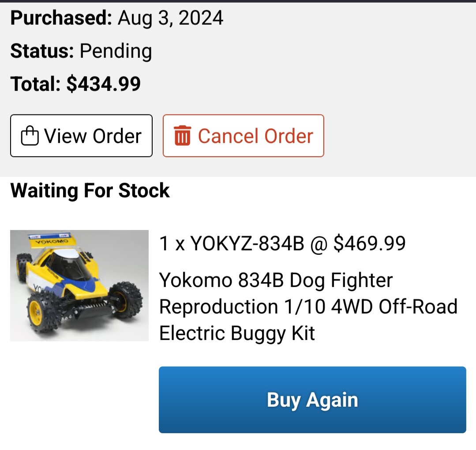Click the Aug 3, 2024 purchase date

click(171, 18)
